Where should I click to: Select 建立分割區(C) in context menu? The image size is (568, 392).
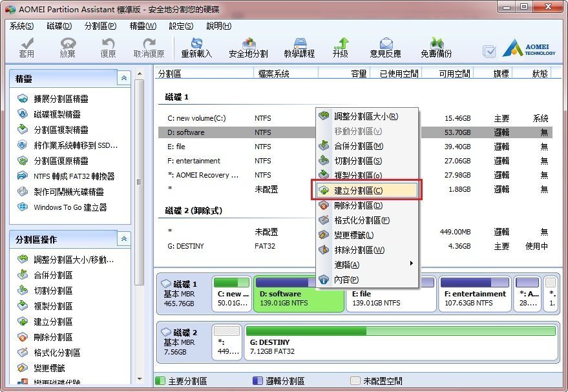(367, 191)
